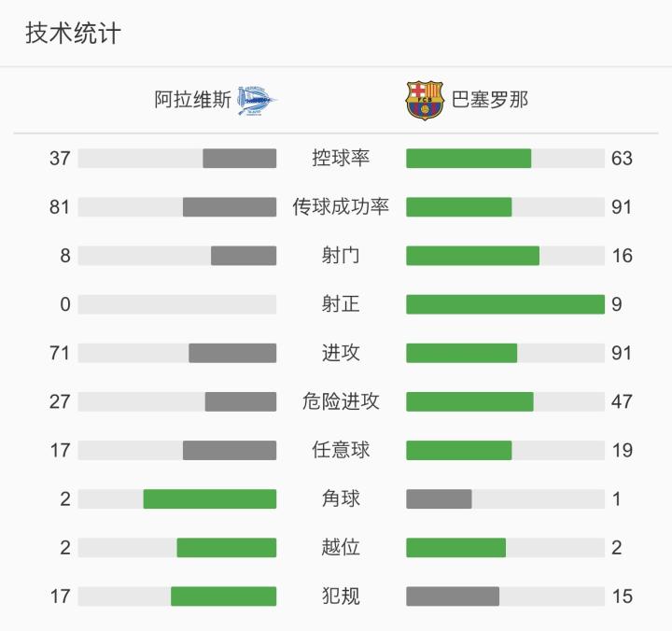
Task: Click the Barcelona team crest icon
Action: coord(425,100)
